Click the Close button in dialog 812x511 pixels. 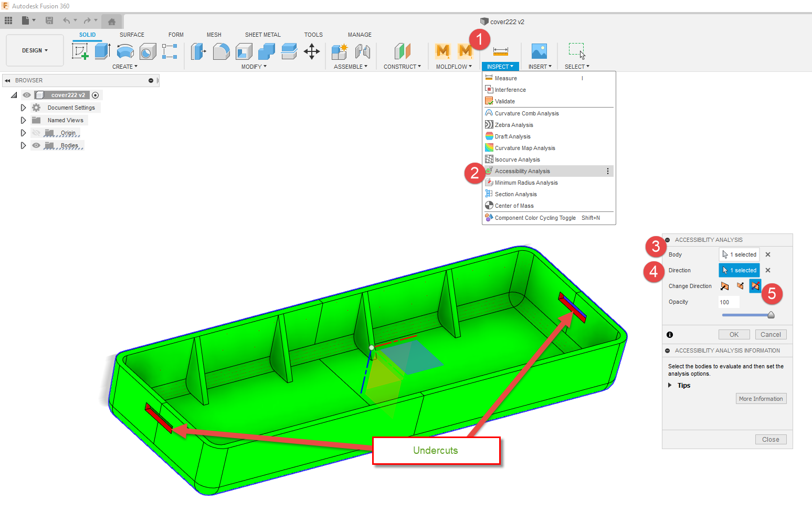coord(771,440)
